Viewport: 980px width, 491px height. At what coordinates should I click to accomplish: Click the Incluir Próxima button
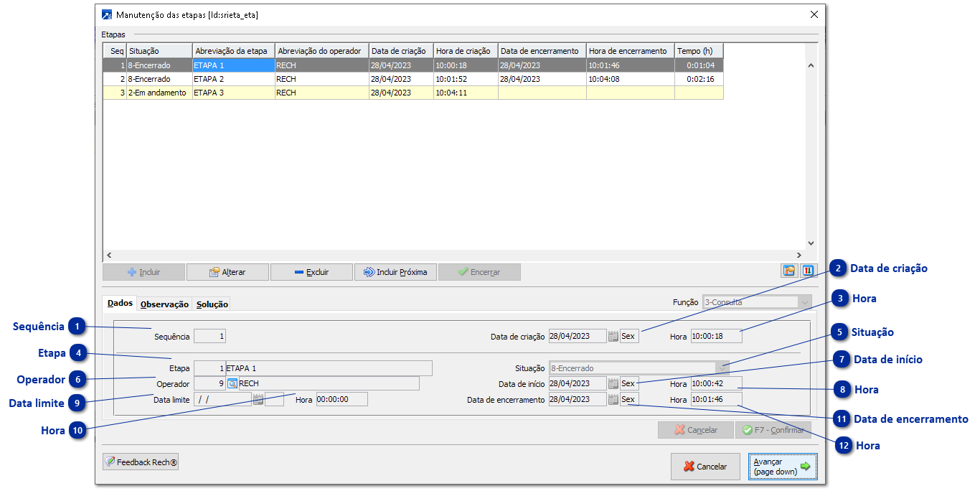point(395,273)
